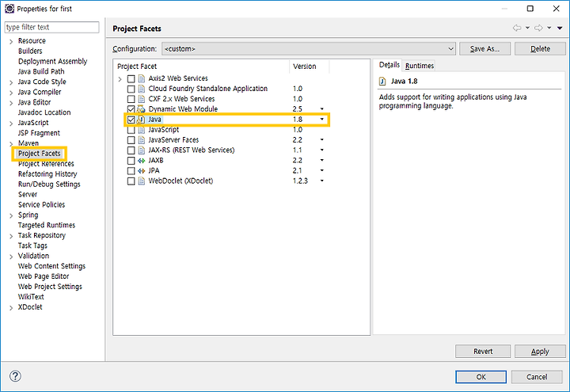Image resolution: width=570 pixels, height=392 pixels.
Task: Click the Version column header
Action: 309,67
